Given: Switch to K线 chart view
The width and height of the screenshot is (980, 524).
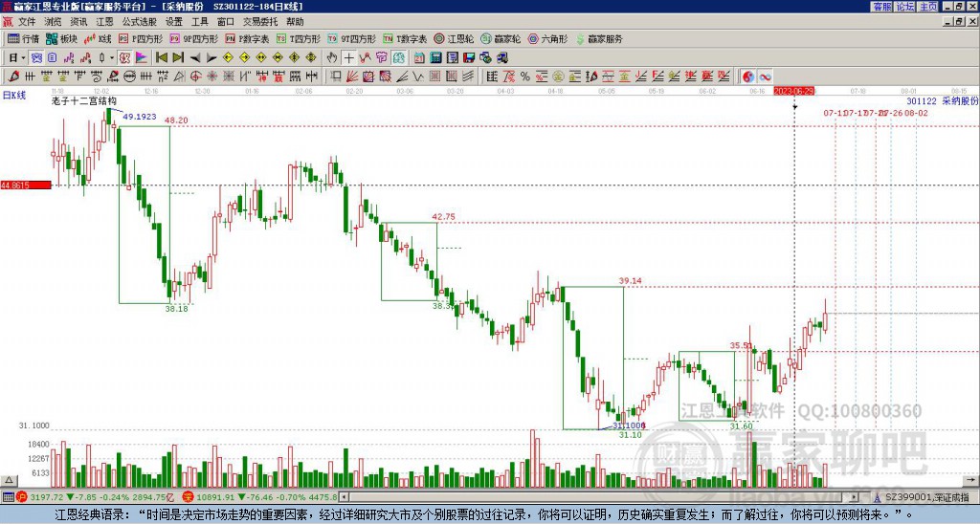Looking at the screenshot, I should 98,38.
